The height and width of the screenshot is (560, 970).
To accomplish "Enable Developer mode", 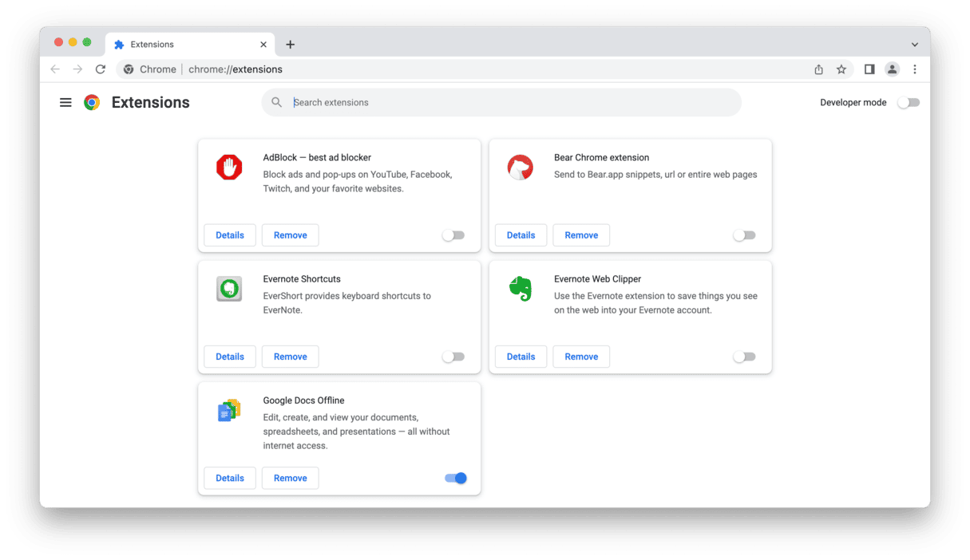I will [x=909, y=102].
